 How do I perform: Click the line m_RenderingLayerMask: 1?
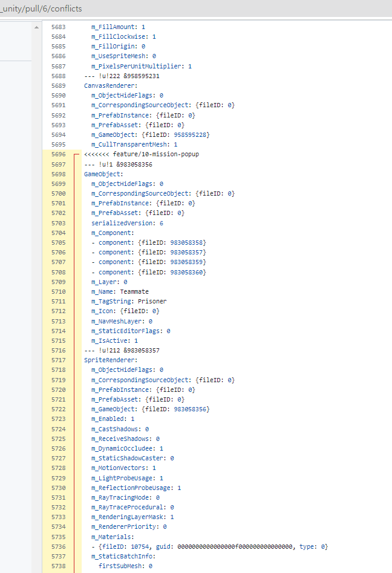coord(132,517)
